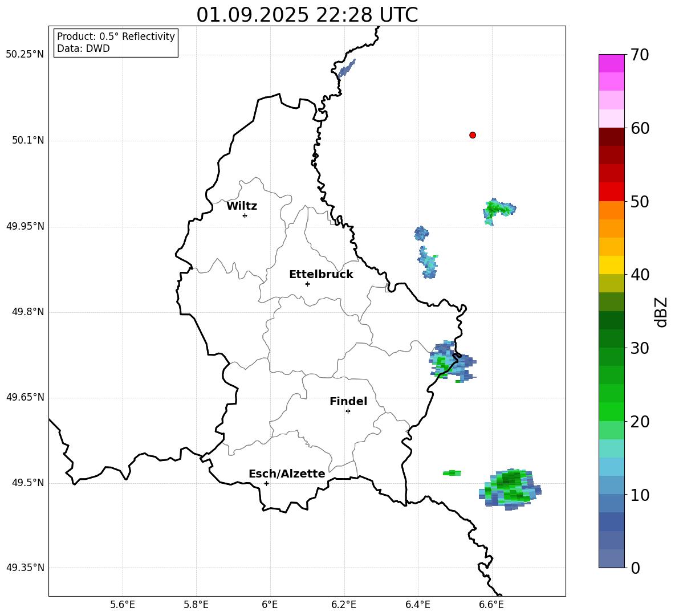Click the 60 value on the colorbar

(x=640, y=128)
